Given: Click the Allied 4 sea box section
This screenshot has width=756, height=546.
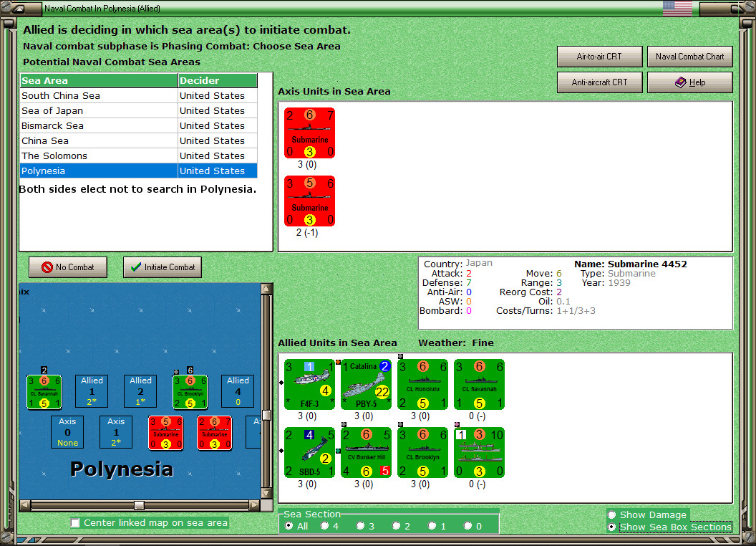Looking at the screenshot, I should tap(238, 391).
